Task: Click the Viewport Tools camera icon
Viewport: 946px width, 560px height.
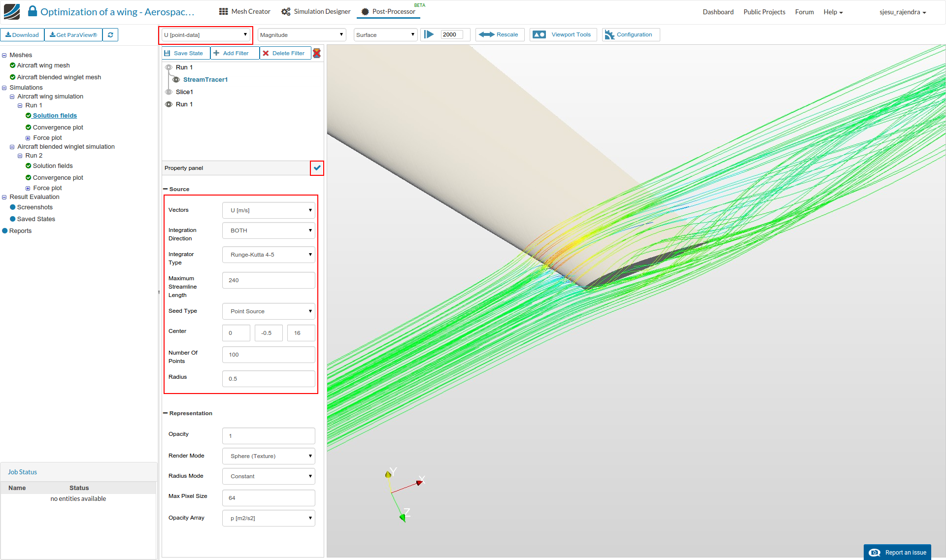Action: pos(540,34)
